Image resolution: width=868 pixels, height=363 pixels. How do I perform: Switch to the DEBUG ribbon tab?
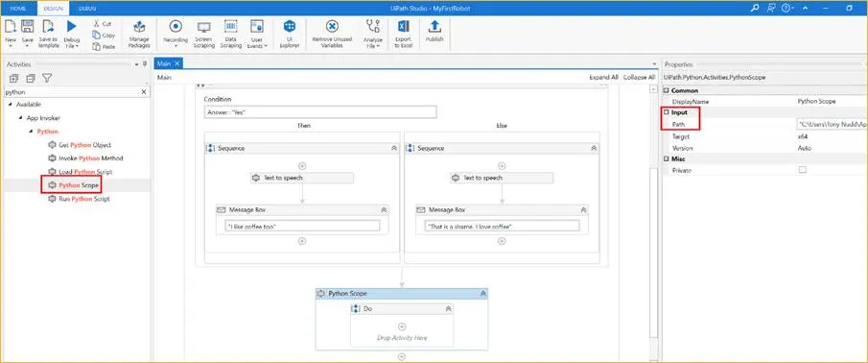[86, 9]
